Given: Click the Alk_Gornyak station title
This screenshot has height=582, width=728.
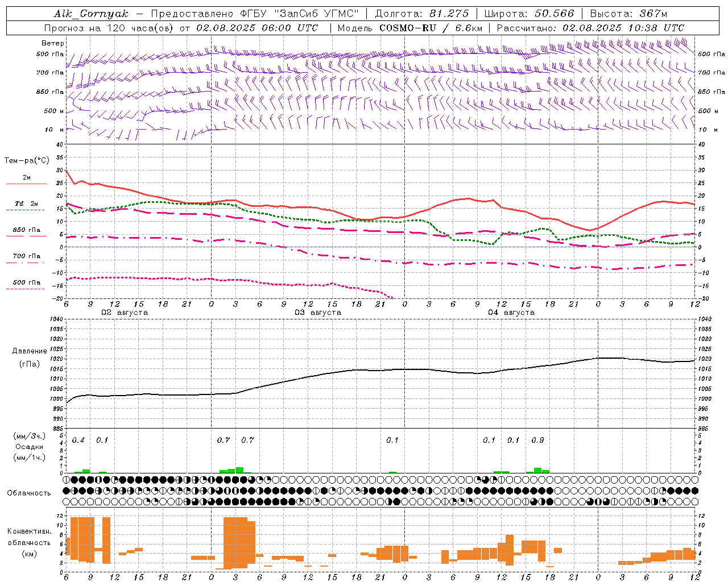Looking at the screenshot, I should (92, 14).
